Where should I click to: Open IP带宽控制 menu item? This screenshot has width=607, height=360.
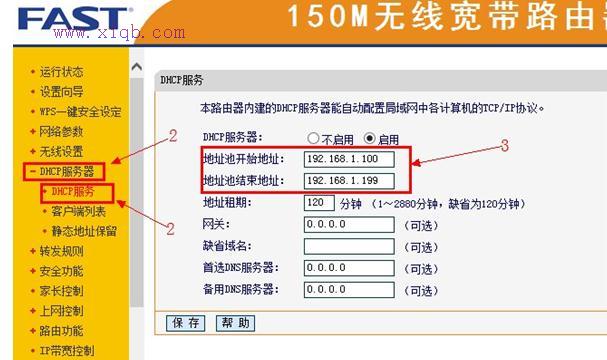[67, 351]
